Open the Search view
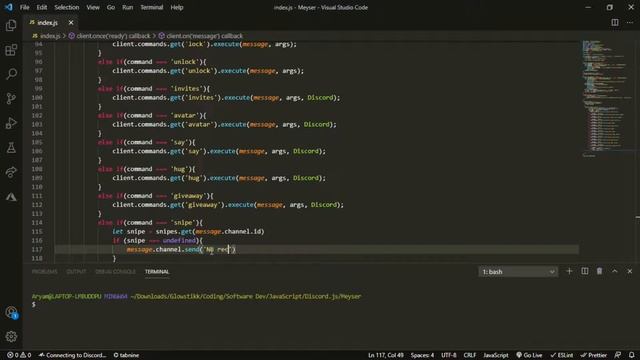The image size is (640, 360). pos(11,74)
